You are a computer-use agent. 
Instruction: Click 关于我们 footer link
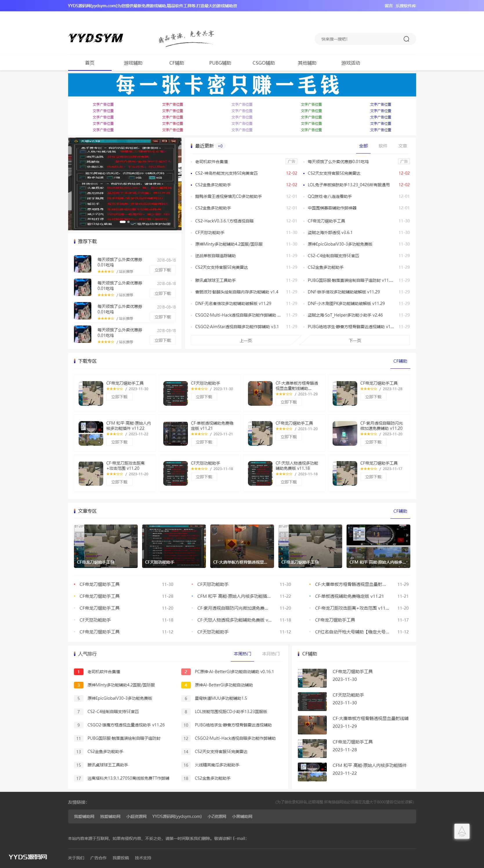coord(76,858)
